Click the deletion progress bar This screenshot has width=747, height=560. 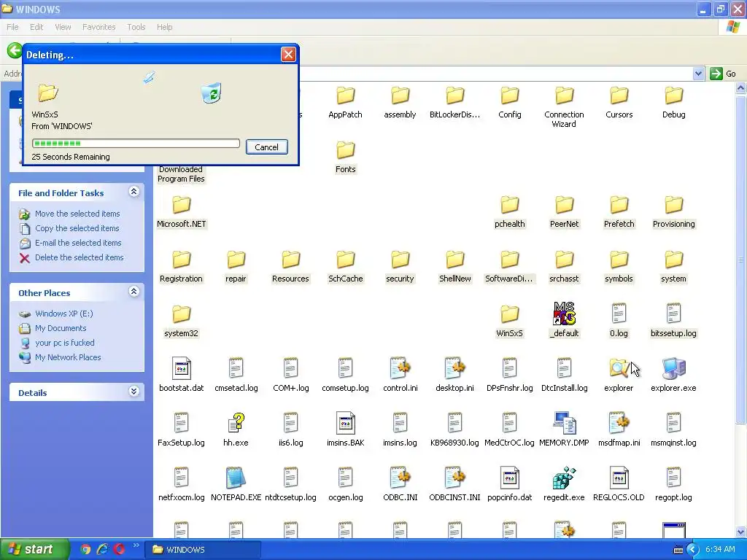pos(135,144)
